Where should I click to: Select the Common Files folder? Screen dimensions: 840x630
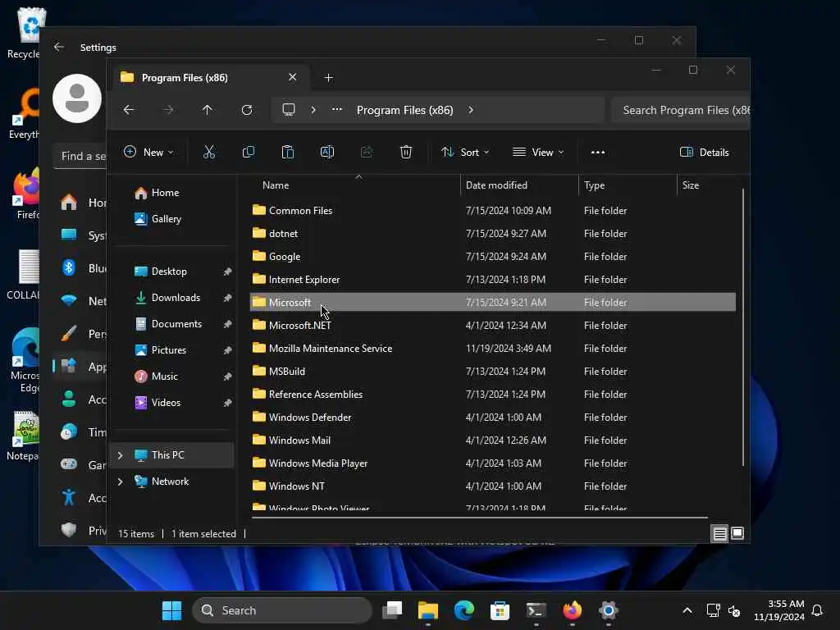pyautogui.click(x=492, y=211)
